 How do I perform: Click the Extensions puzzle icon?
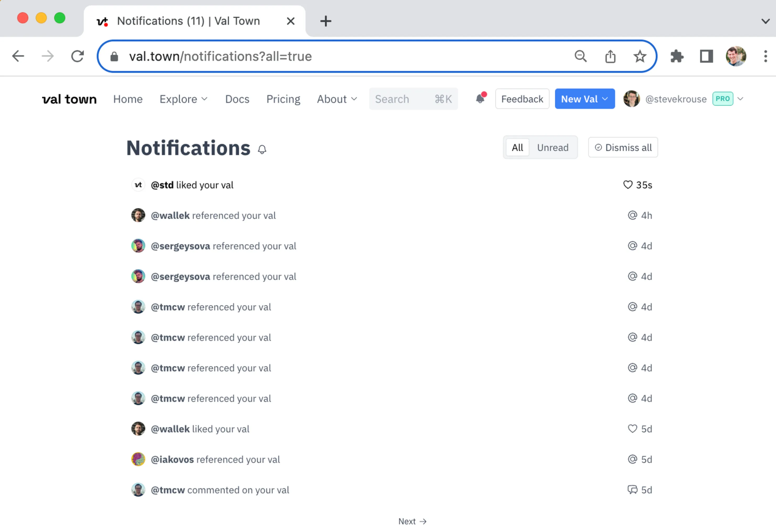[676, 56]
